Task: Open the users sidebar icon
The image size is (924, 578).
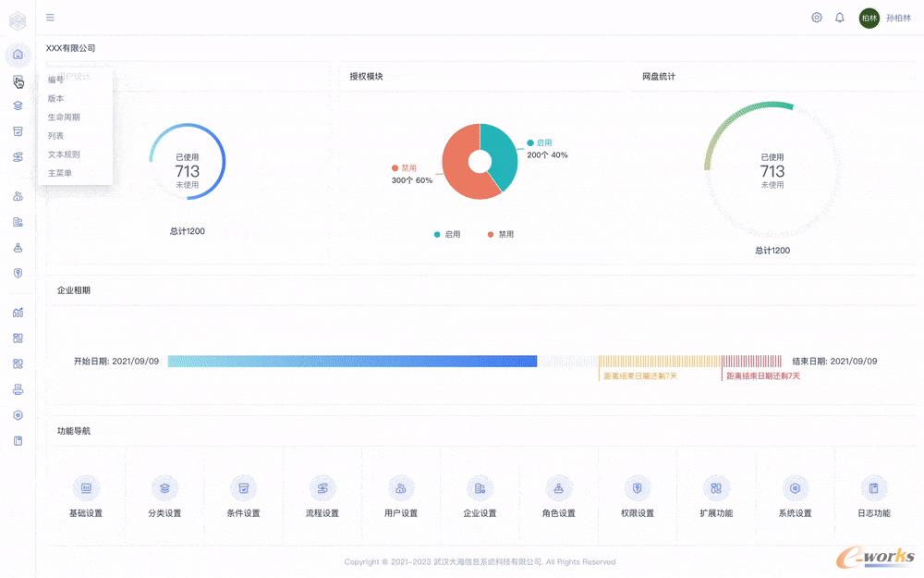Action: pyautogui.click(x=18, y=196)
